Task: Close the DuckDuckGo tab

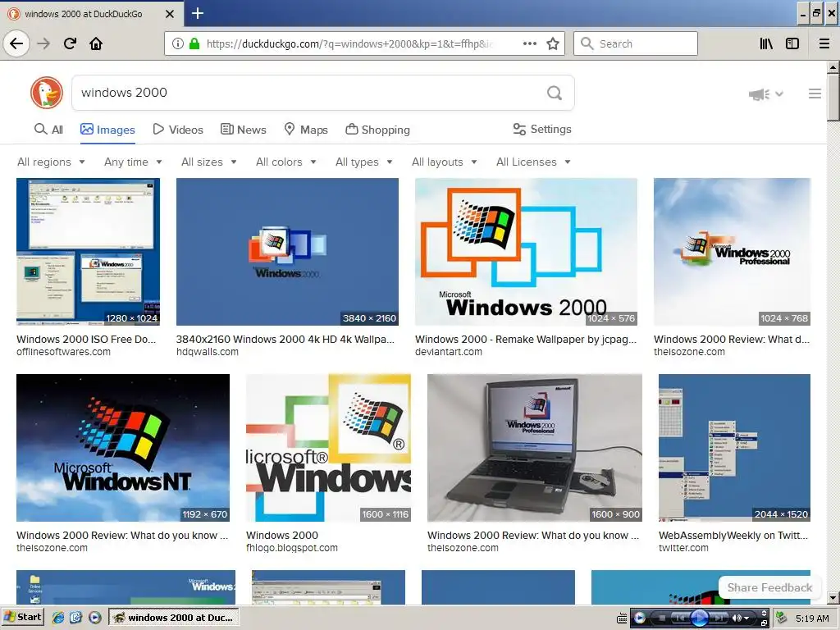Action: 169,14
